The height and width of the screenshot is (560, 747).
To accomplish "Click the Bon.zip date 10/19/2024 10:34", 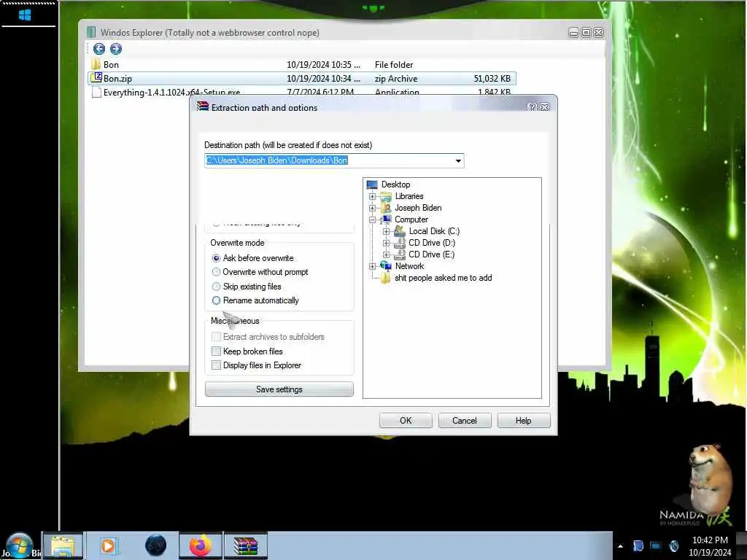I will [x=323, y=79].
